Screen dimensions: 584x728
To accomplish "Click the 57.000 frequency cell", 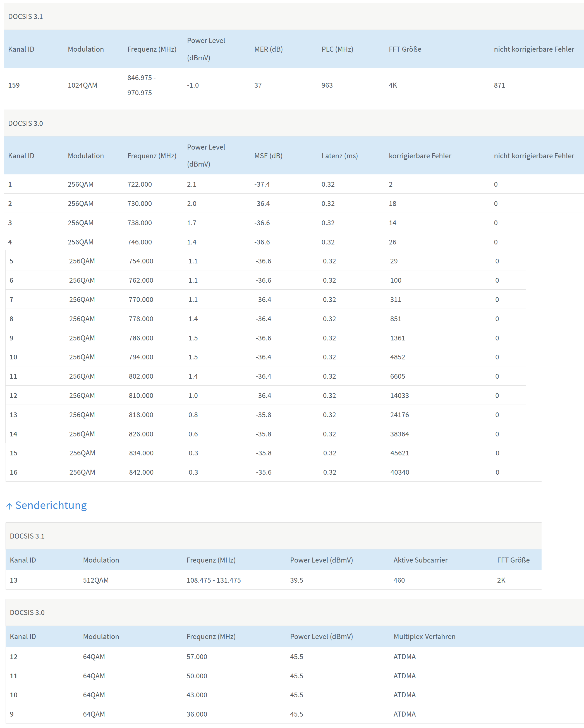I will [x=197, y=657].
